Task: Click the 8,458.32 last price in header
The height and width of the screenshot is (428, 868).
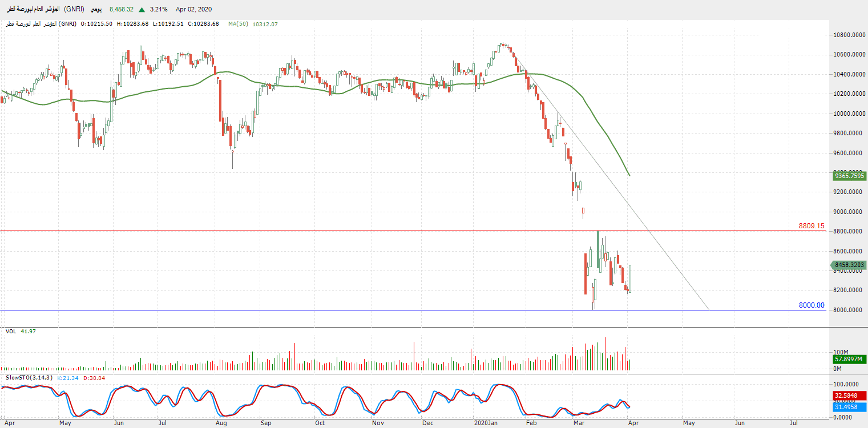Action: click(x=120, y=10)
